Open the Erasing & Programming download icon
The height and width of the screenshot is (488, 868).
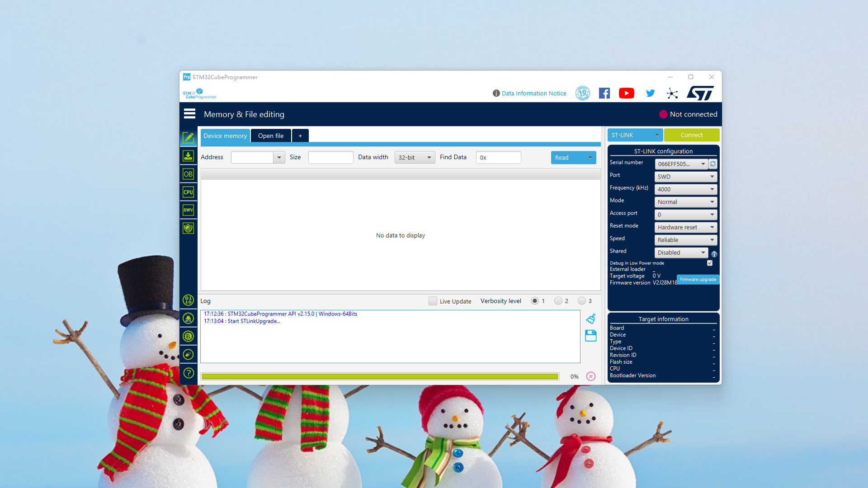(x=188, y=156)
